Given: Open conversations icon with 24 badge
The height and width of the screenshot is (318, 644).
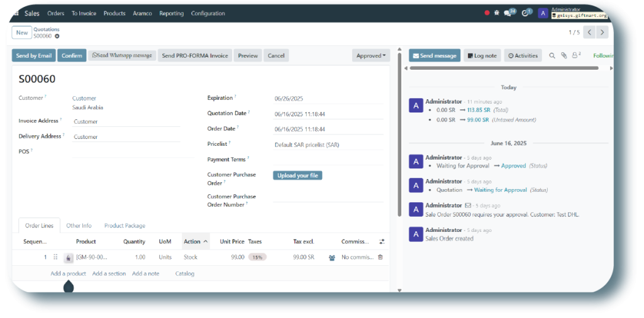Looking at the screenshot, I should tap(509, 13).
